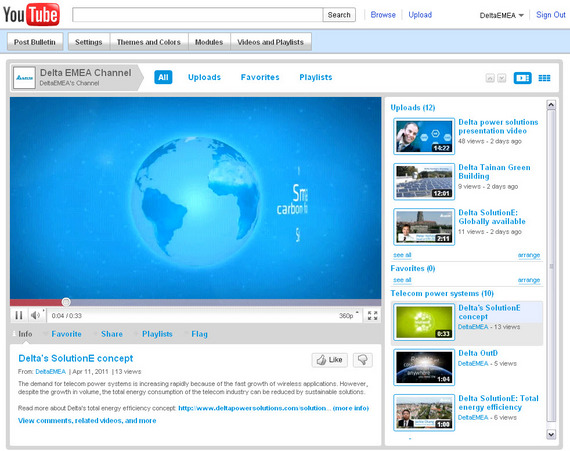570x451 pixels.
Task: Open the Flag tab below the video
Action: (199, 334)
